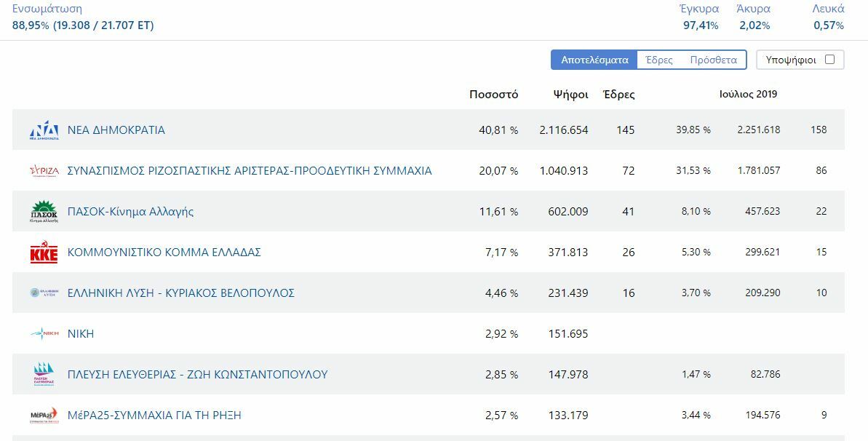868x441 pixels.
Task: Switch to the Έδρες tab
Action: 659,60
